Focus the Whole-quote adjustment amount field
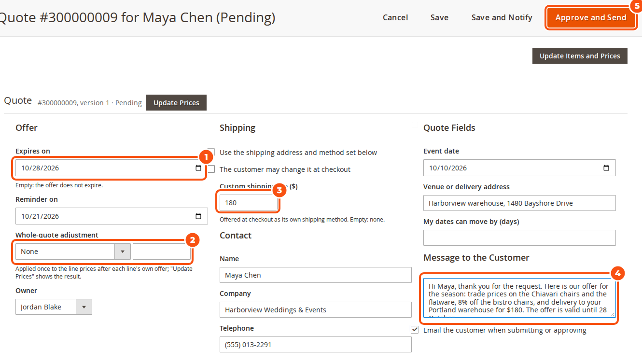 (x=162, y=252)
